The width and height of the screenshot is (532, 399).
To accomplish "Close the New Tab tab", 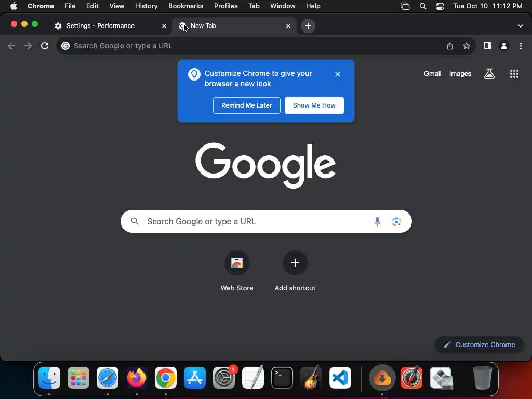I will tap(288, 26).
